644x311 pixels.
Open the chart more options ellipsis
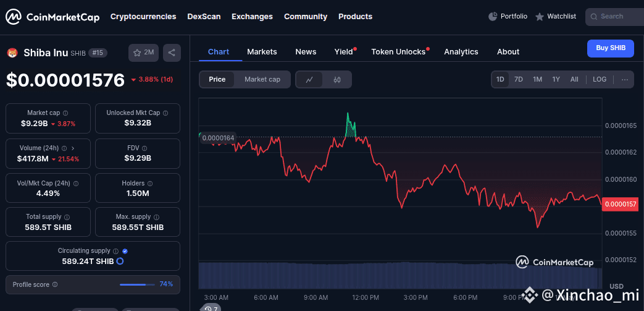click(x=625, y=79)
